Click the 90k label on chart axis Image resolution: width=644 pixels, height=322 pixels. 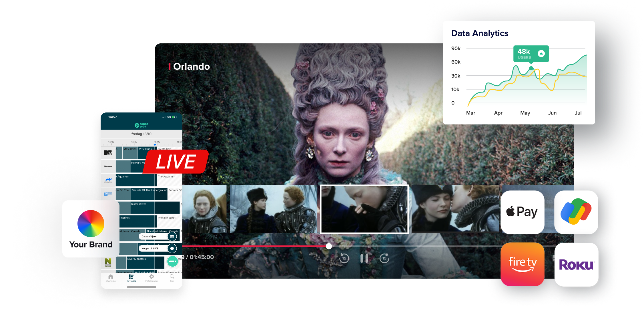(x=456, y=49)
